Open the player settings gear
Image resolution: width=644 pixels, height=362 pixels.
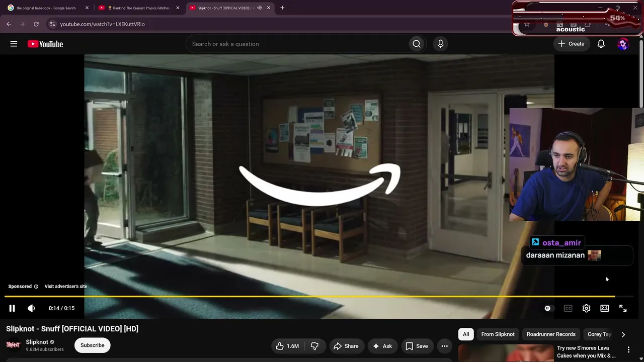coord(586,308)
